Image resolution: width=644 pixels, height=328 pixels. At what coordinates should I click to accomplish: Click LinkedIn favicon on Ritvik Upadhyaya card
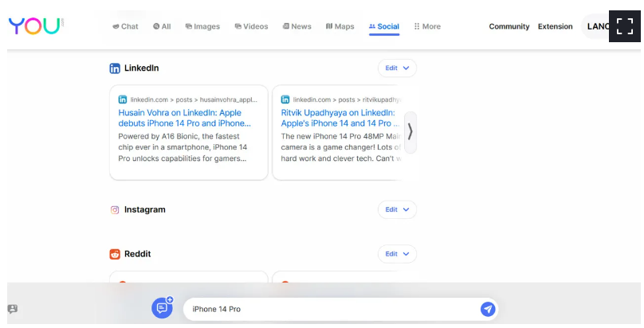pos(285,100)
